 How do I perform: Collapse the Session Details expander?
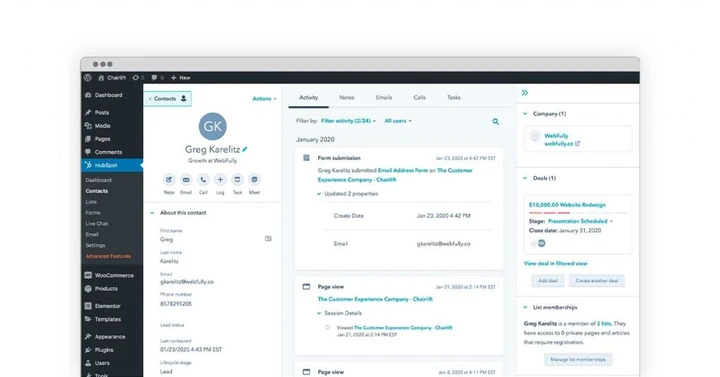(x=319, y=314)
